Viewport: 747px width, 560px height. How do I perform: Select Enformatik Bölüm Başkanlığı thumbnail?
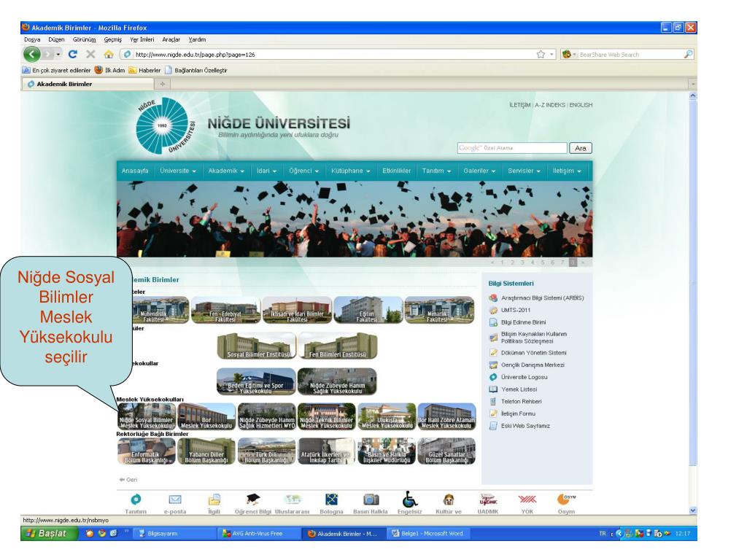[x=146, y=451]
